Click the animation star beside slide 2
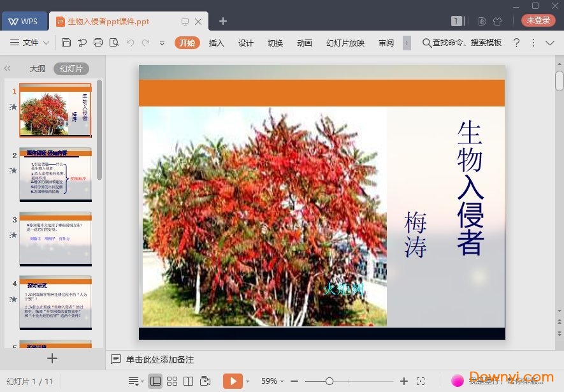Screen dimensions: 564x392 14,171
